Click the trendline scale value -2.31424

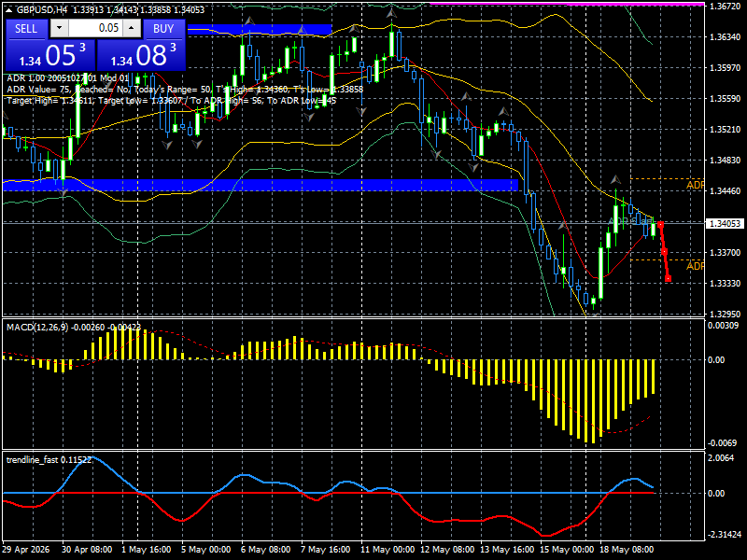coord(724,534)
